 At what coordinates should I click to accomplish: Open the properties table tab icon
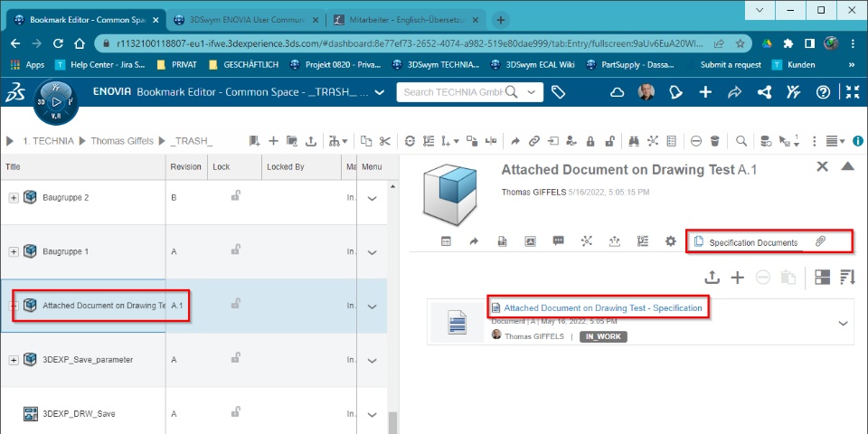pos(446,241)
